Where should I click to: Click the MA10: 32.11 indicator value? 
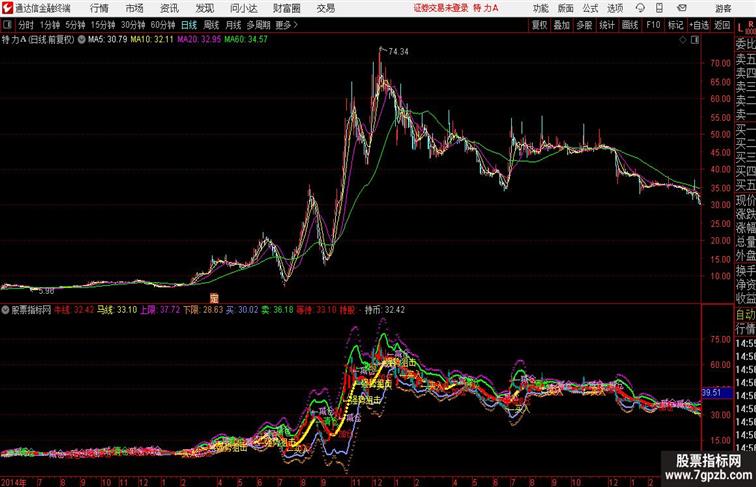coord(152,40)
